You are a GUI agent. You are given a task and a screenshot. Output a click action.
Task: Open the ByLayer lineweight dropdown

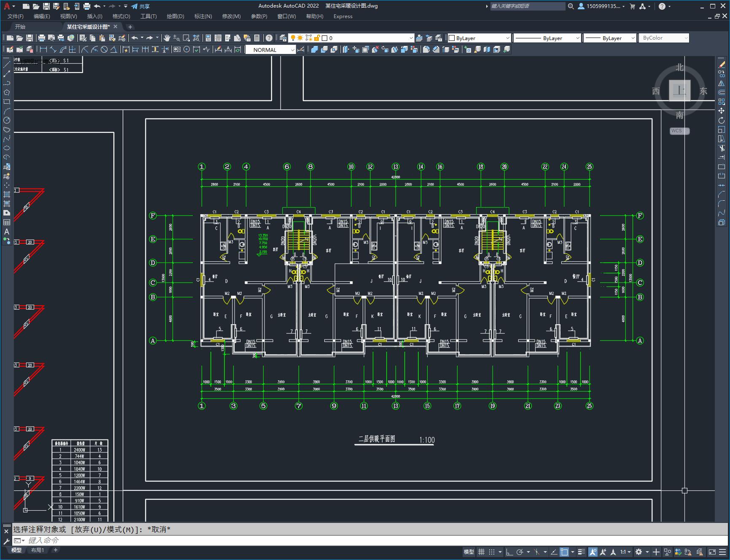tap(633, 38)
